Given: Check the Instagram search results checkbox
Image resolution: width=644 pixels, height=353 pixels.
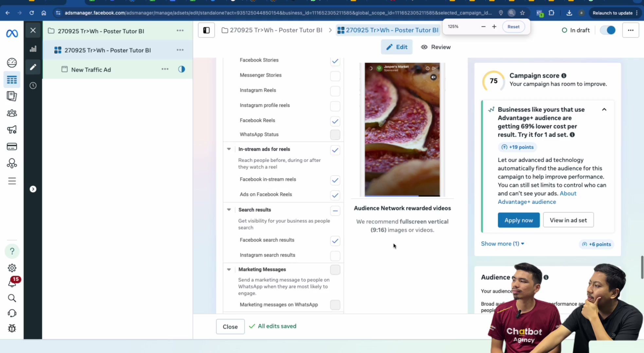Looking at the screenshot, I should coord(335,256).
